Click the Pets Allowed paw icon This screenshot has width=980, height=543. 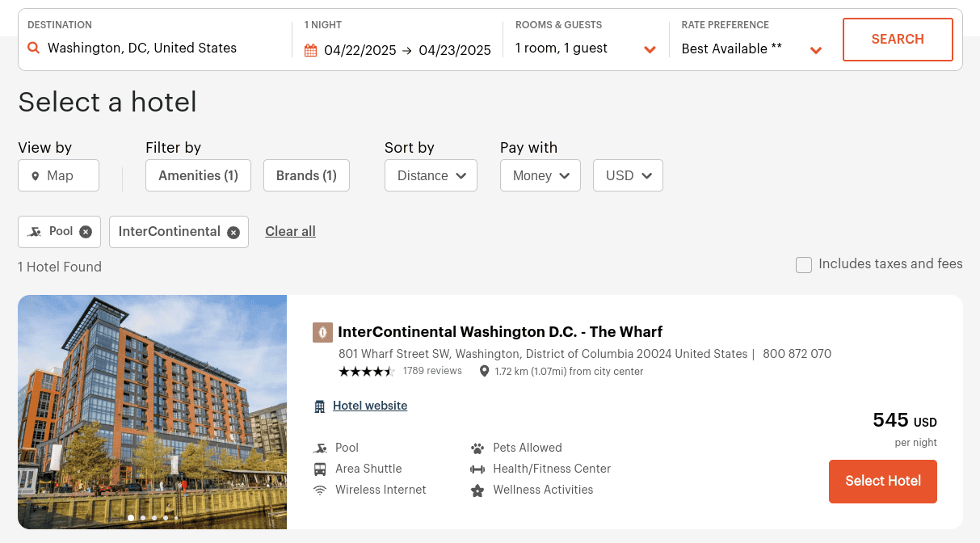pos(477,448)
